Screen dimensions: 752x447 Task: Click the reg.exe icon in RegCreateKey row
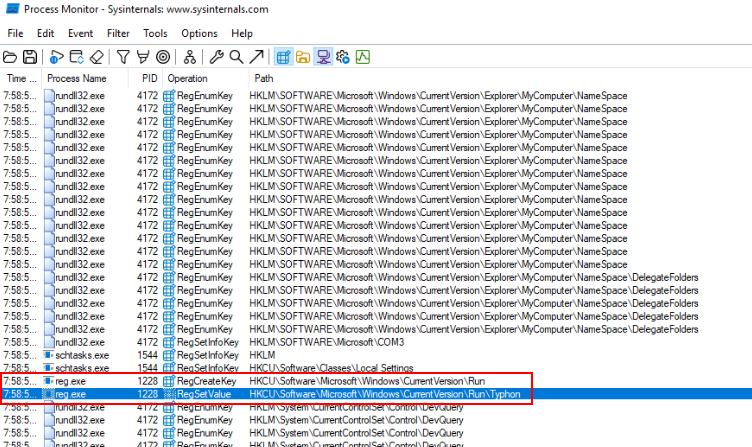pyautogui.click(x=48, y=381)
